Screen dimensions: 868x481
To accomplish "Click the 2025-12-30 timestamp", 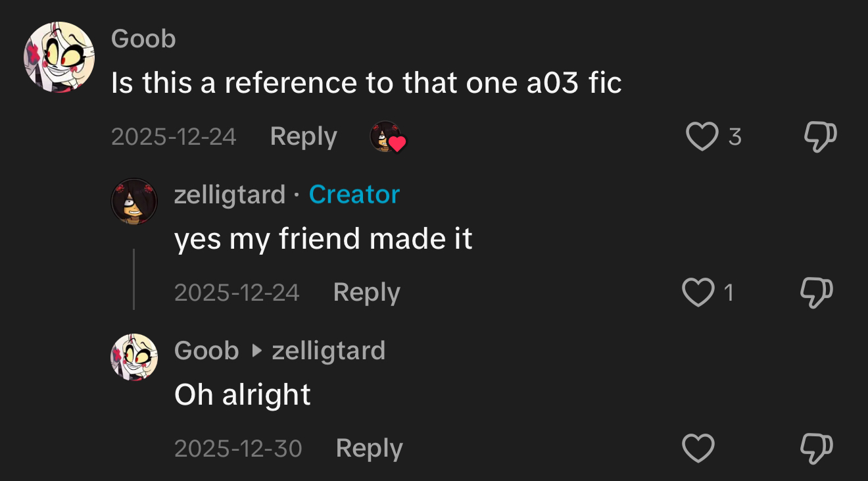I will [x=238, y=449].
